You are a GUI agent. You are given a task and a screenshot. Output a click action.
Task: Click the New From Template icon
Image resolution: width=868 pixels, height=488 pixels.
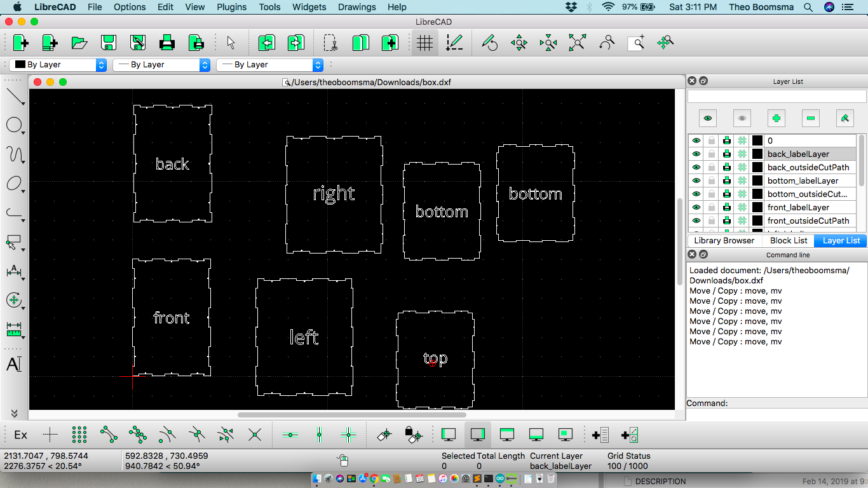[x=50, y=43]
